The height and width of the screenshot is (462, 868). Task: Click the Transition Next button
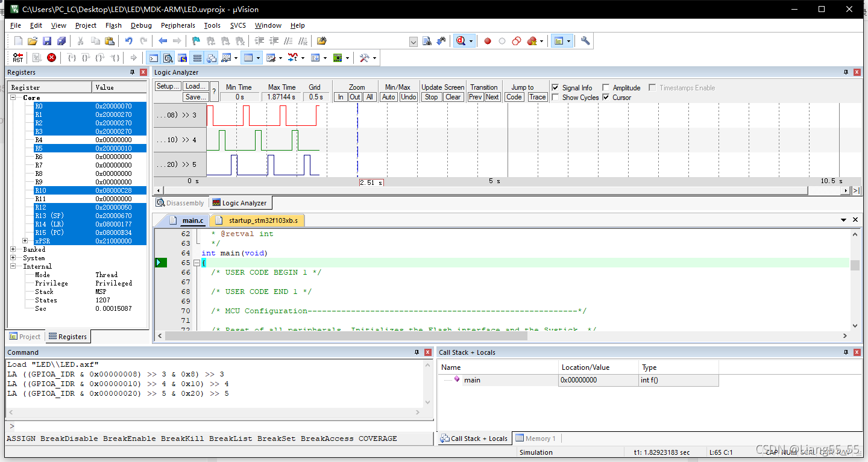tap(492, 97)
